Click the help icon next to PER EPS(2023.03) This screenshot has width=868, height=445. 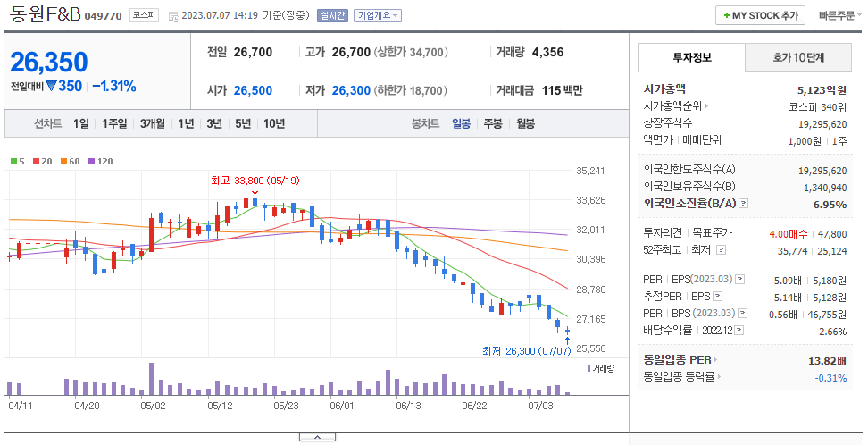coord(740,280)
